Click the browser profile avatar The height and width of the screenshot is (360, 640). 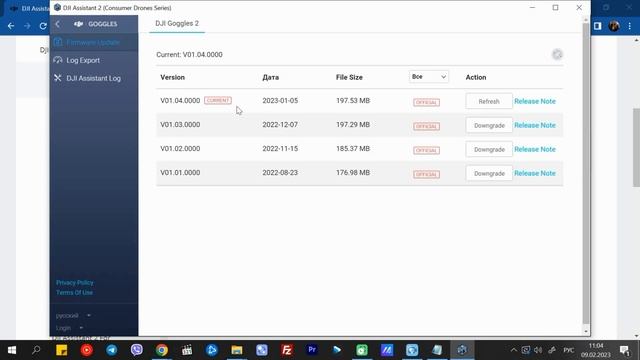pos(614,26)
